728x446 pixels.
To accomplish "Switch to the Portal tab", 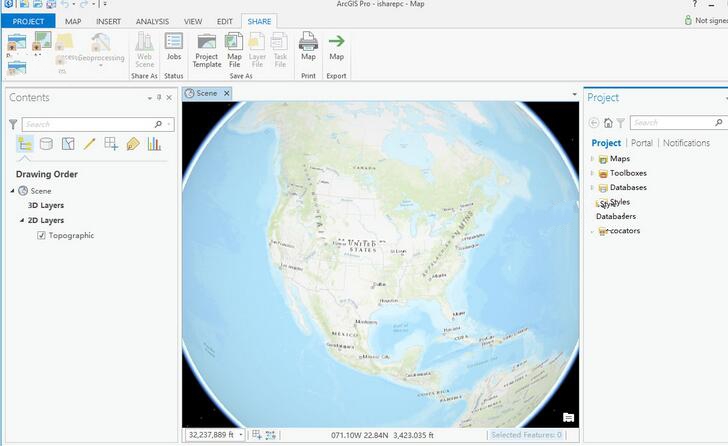I will [x=641, y=143].
